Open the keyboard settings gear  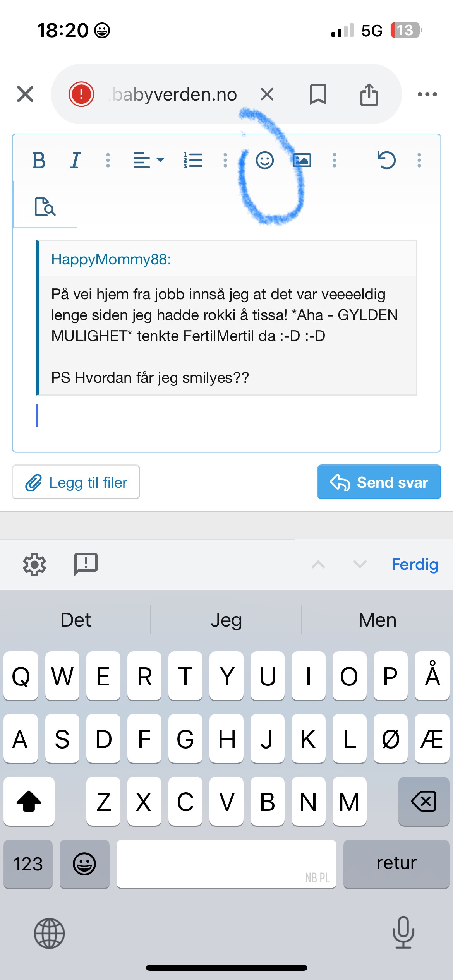[x=34, y=564]
